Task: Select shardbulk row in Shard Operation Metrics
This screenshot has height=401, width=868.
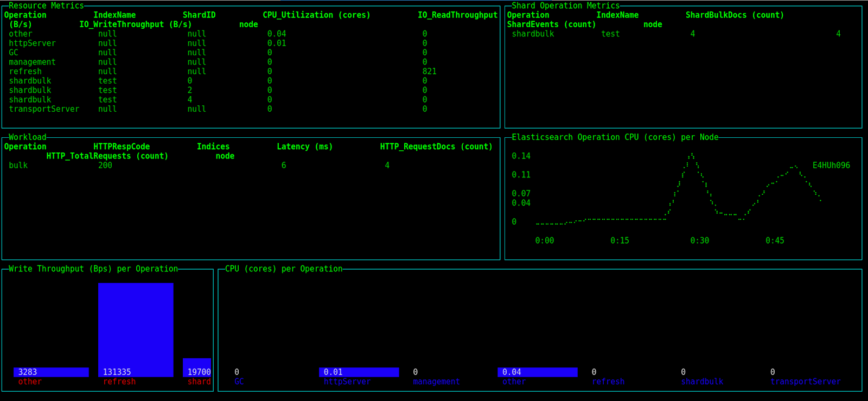Action: pos(684,34)
